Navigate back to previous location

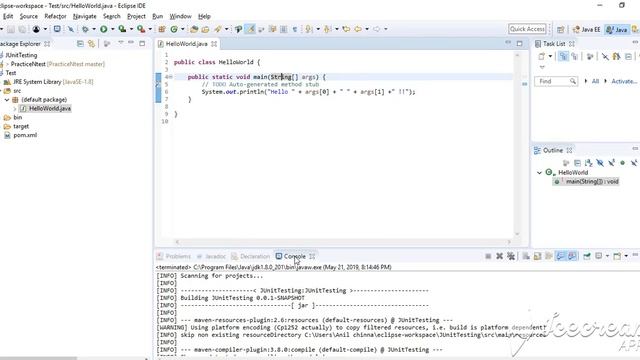[x=358, y=29]
